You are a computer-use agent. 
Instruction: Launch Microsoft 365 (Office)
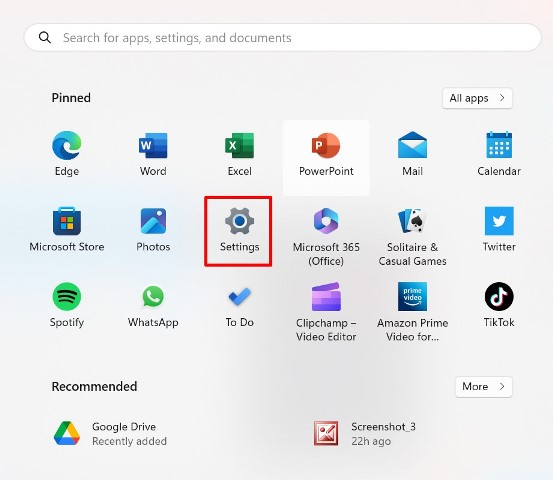point(326,221)
